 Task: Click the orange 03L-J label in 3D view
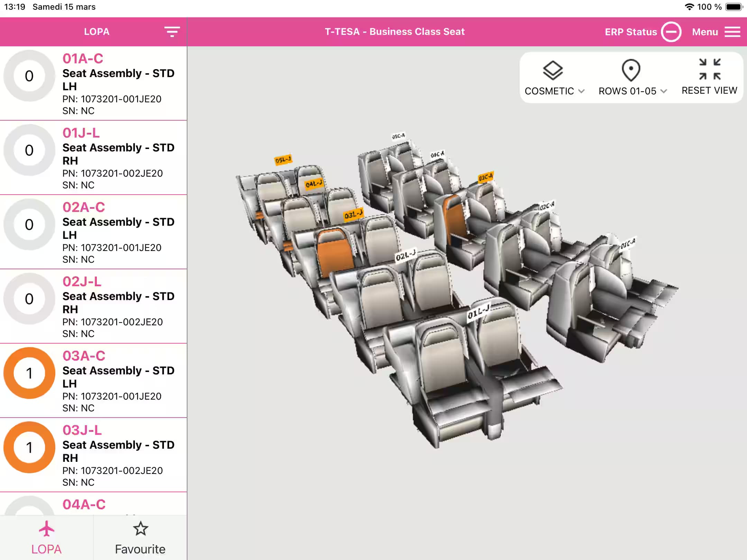pos(353,215)
